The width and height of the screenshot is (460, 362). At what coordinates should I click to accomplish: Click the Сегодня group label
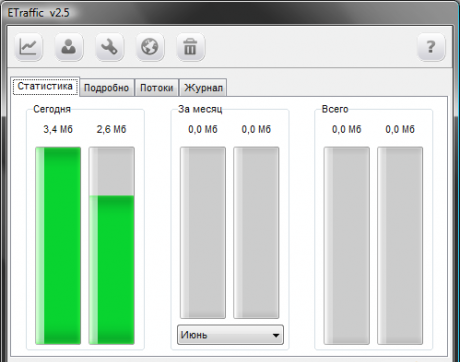tap(52, 109)
